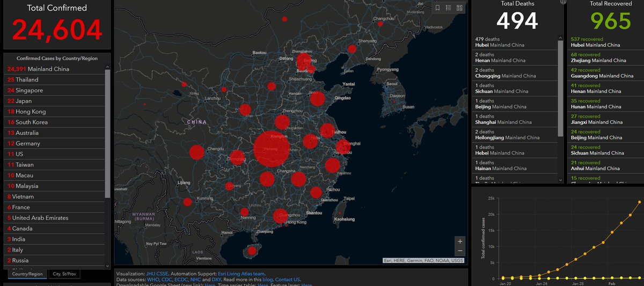Open the WHO data source link
The image size is (644, 286).
152,280
